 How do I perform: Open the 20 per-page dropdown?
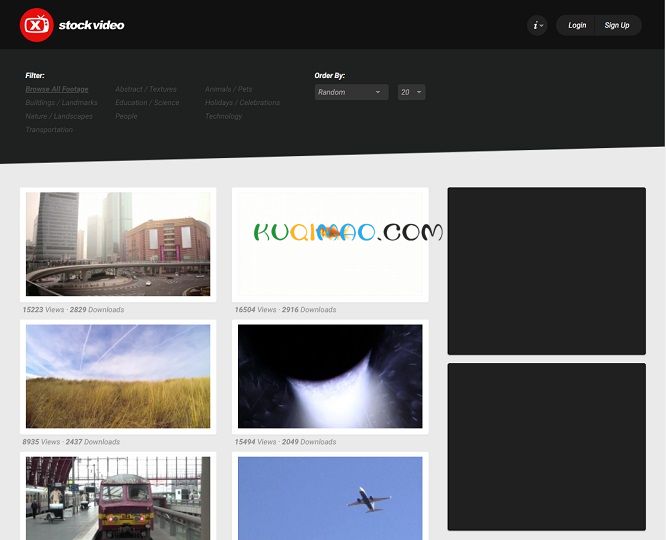pos(411,92)
